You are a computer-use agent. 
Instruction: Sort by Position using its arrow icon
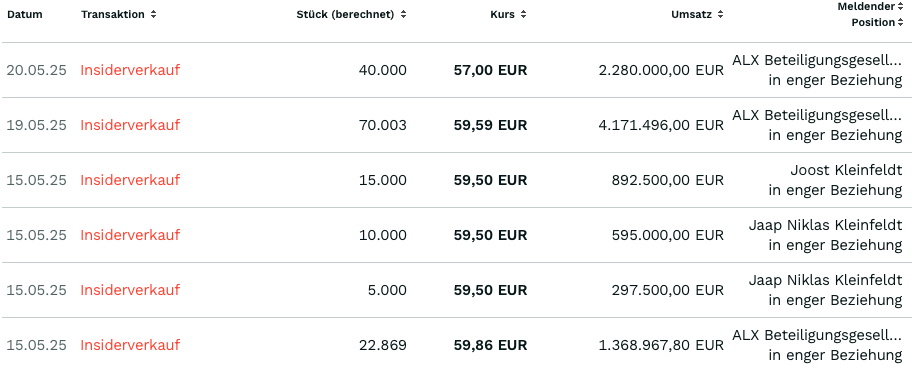click(x=900, y=23)
